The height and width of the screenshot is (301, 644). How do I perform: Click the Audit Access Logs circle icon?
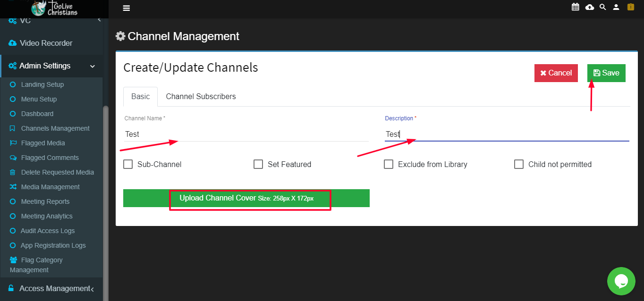coord(13,231)
